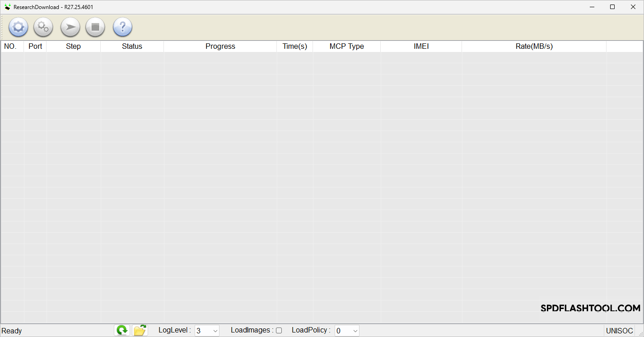644x337 pixels.
Task: Open help via the question mark icon
Action: pyautogui.click(x=122, y=27)
